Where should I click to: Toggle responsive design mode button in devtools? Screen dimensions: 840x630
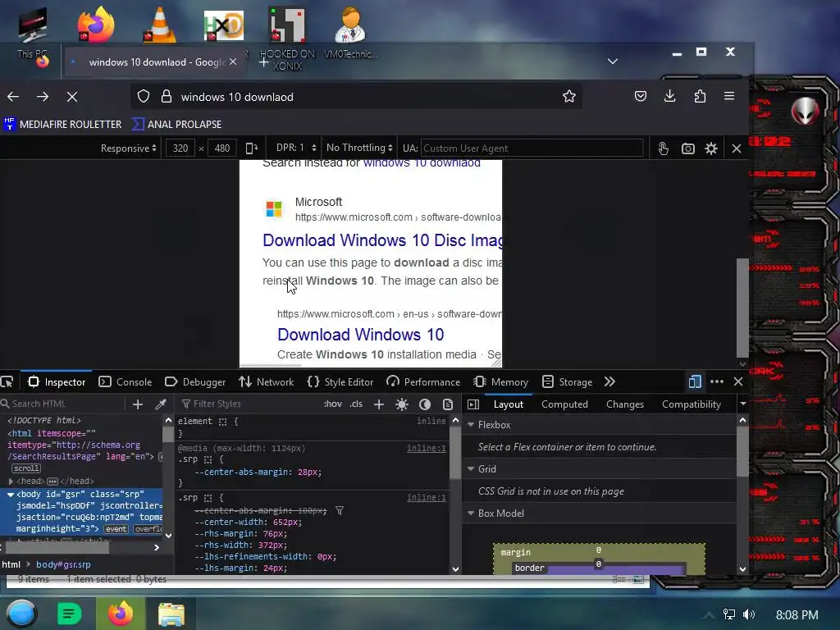695,381
